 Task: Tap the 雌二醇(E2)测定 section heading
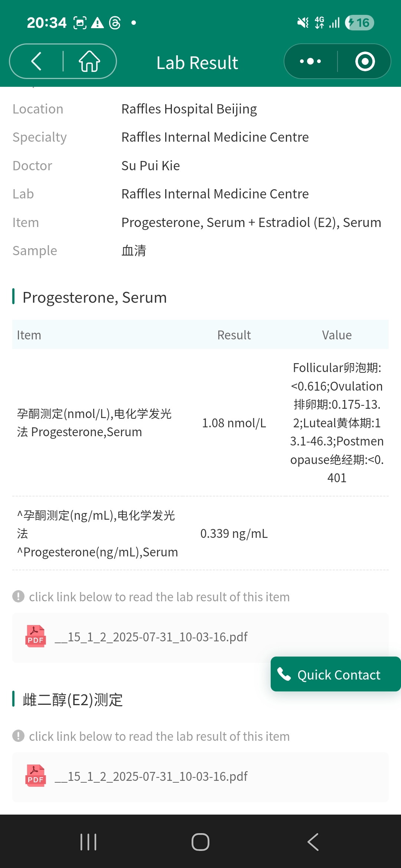73,700
